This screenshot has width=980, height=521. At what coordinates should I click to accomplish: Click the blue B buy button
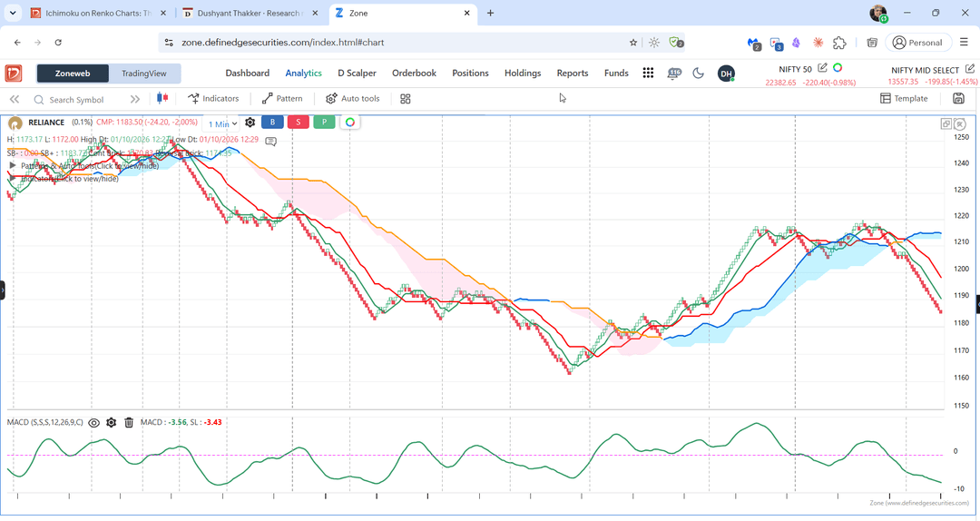click(272, 122)
